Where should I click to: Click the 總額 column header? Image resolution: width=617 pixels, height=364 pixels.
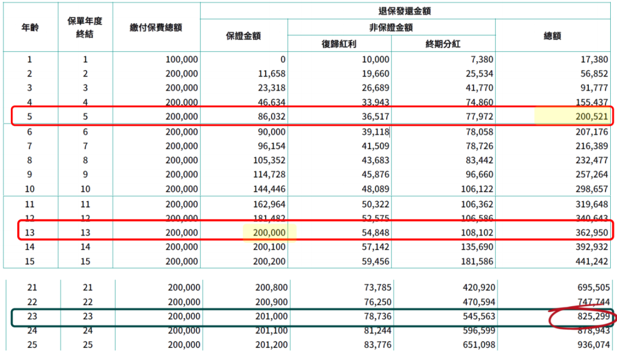tap(552, 36)
